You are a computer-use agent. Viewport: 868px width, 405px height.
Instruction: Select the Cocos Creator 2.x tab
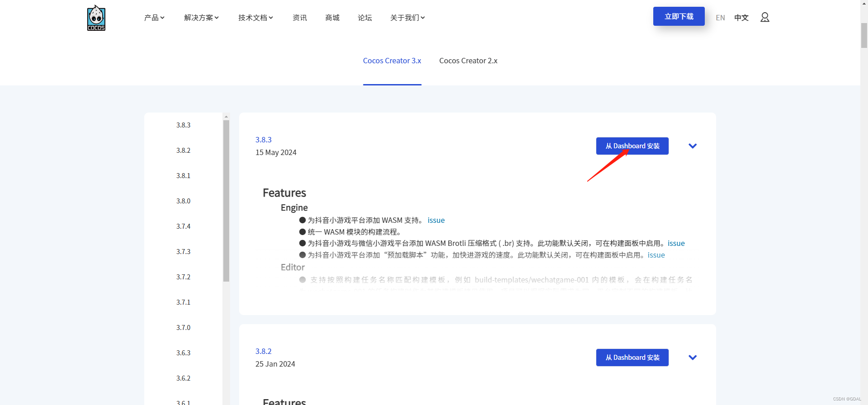tap(468, 61)
